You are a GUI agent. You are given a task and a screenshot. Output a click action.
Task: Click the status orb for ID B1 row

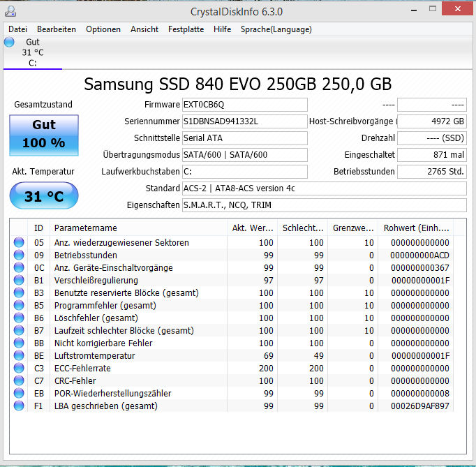[19, 280]
